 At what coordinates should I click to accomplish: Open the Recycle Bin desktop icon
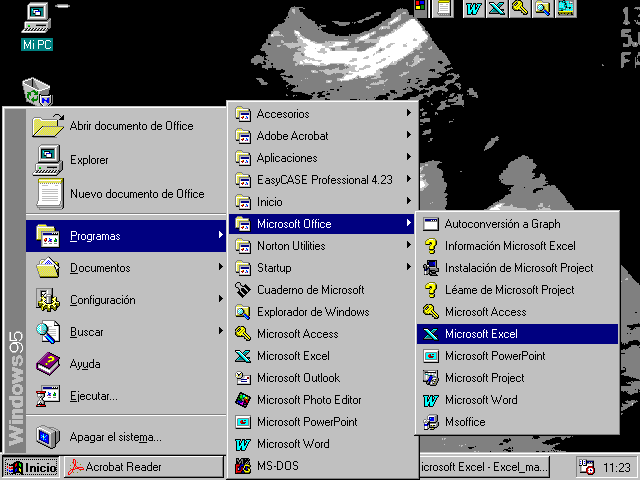coord(37,92)
